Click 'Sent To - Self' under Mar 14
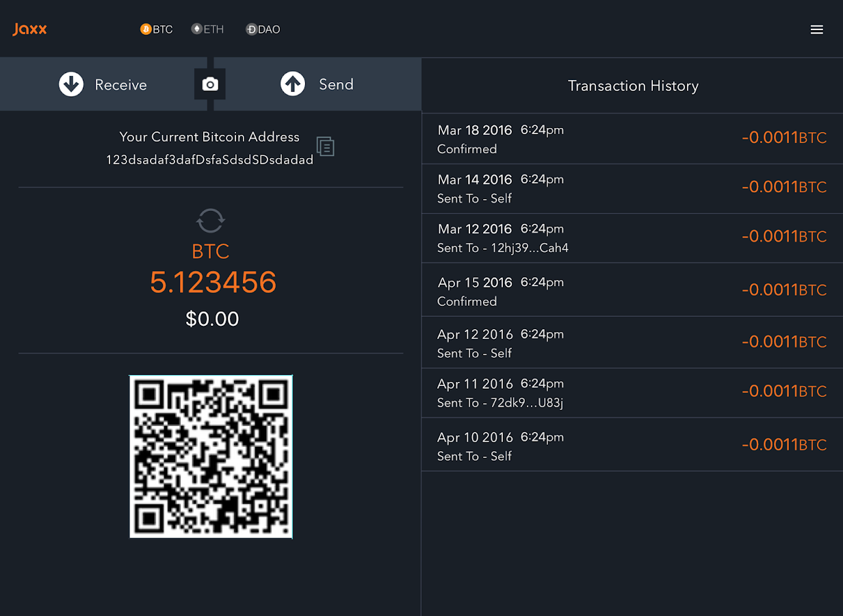The height and width of the screenshot is (616, 843). click(x=474, y=198)
